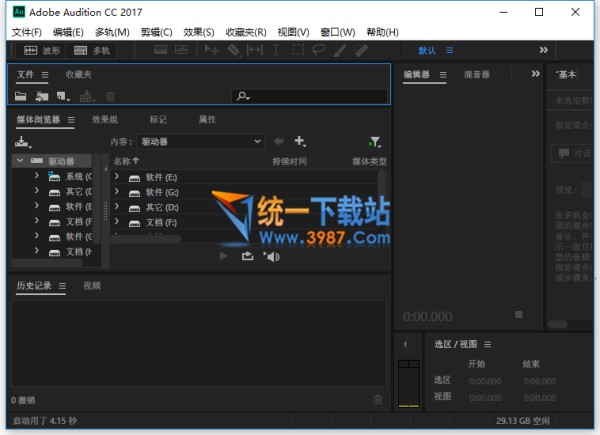600x435 pixels.
Task: Select the 默认 workspace
Action: tap(427, 51)
